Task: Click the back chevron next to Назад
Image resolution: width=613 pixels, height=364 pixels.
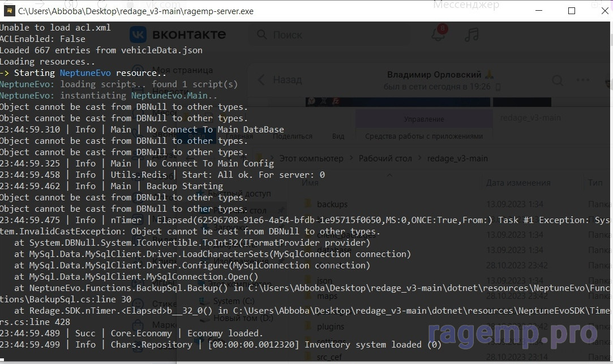Action: pyautogui.click(x=262, y=80)
